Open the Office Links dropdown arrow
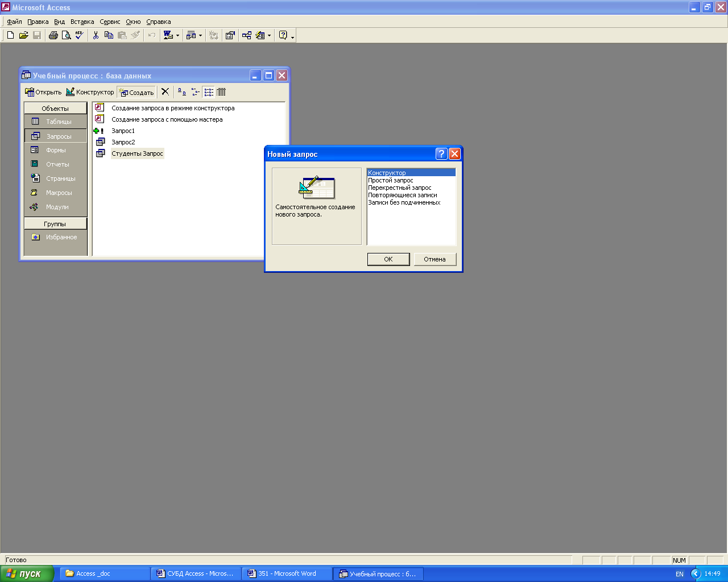Viewport: 728px width, 582px height. (x=177, y=35)
